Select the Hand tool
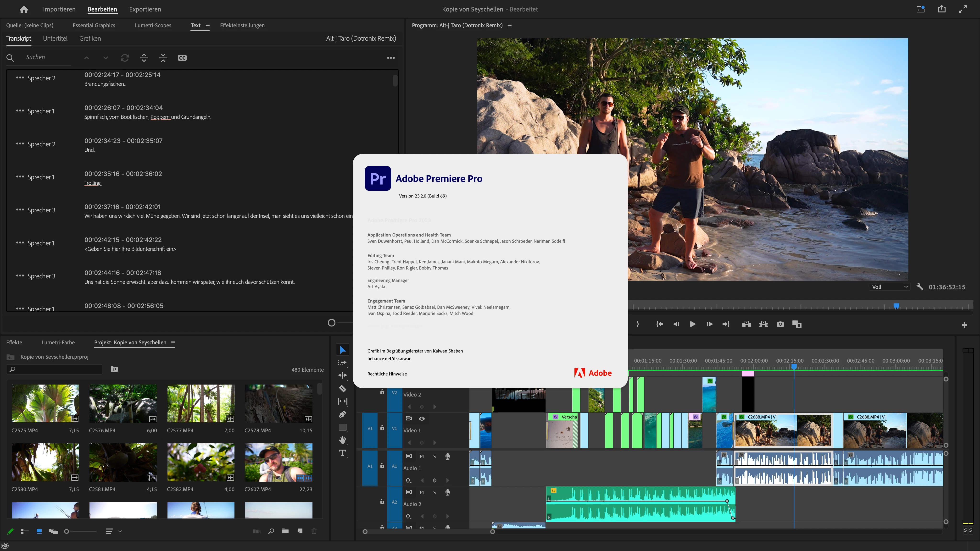The image size is (980, 551). click(x=342, y=440)
